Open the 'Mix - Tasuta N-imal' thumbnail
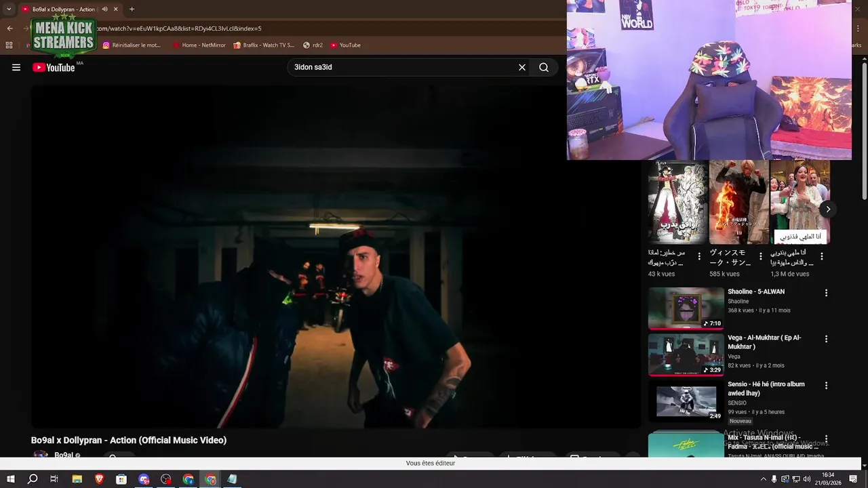The width and height of the screenshot is (868, 488). (x=686, y=444)
